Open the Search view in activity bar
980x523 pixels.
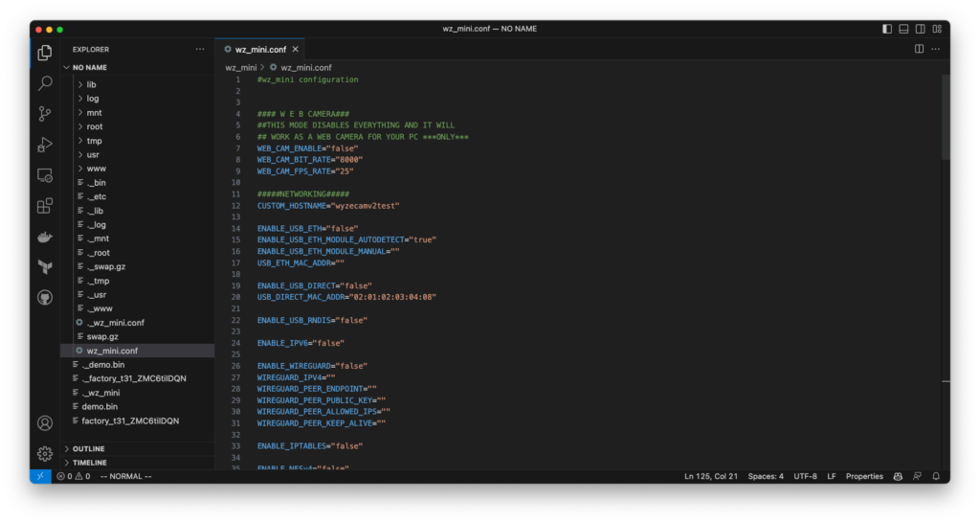pyautogui.click(x=45, y=83)
